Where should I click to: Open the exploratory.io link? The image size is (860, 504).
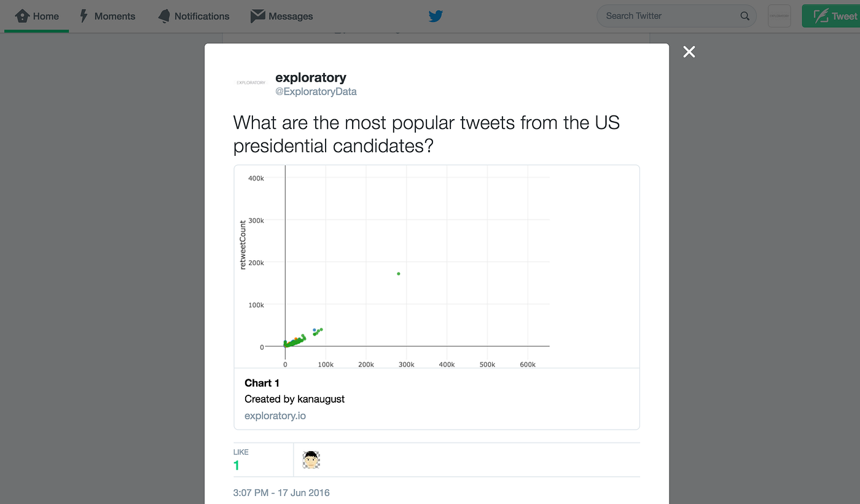click(275, 416)
